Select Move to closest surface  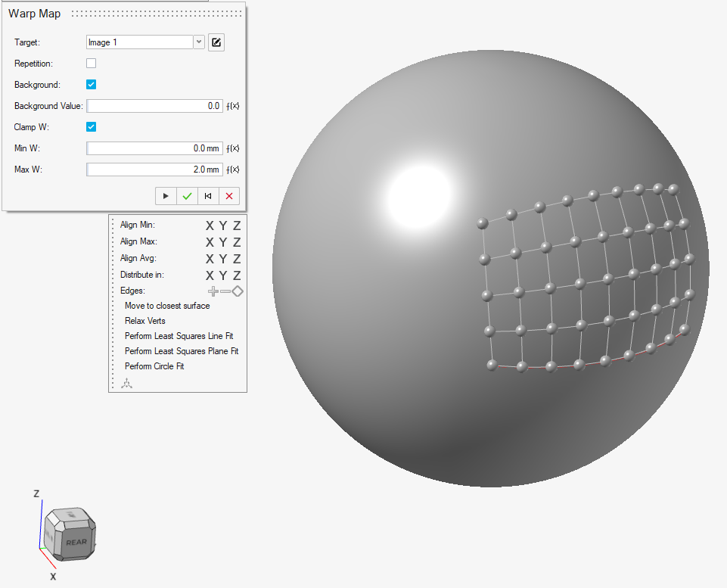(167, 306)
